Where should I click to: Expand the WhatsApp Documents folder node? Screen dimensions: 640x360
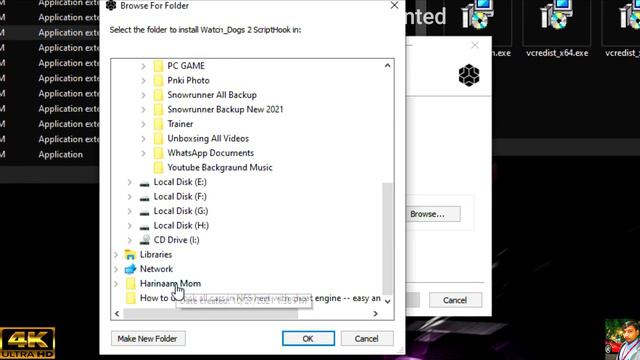coord(143,153)
